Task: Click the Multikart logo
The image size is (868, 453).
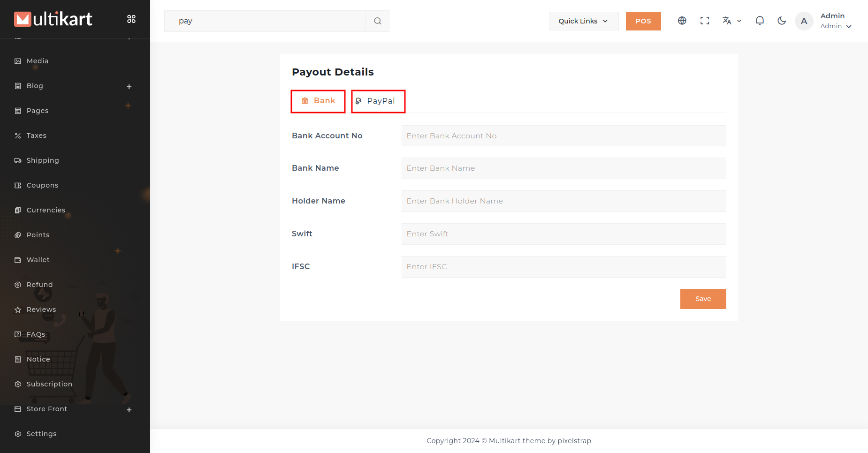Action: click(53, 19)
